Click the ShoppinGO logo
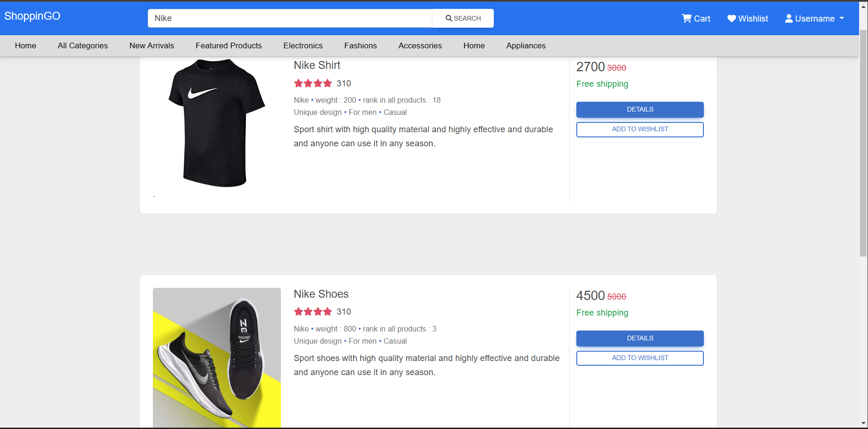The height and width of the screenshot is (429, 868). (32, 15)
